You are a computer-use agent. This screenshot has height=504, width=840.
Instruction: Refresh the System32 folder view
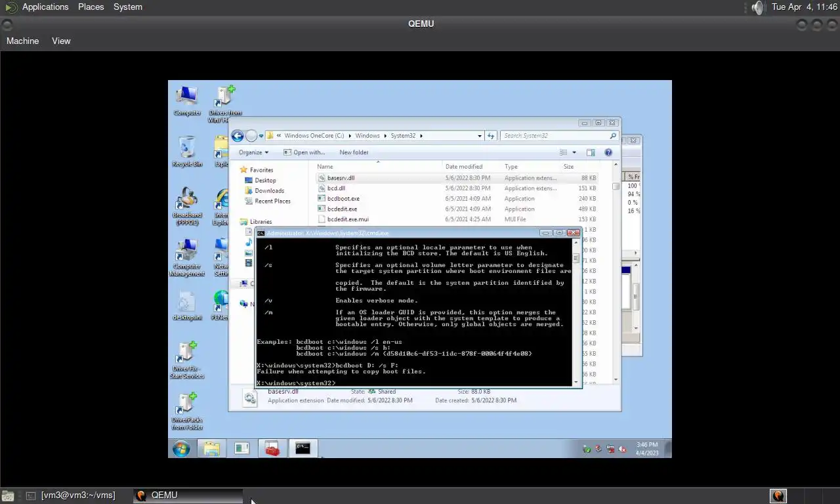[491, 136]
